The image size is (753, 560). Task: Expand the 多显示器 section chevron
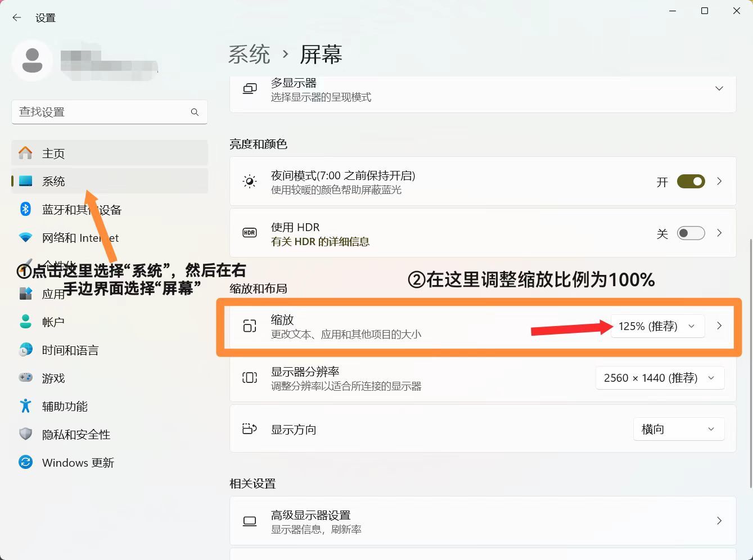click(719, 89)
